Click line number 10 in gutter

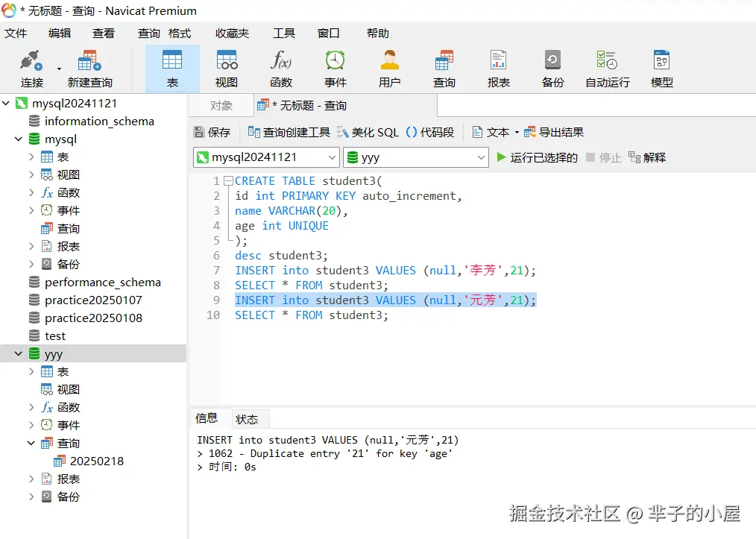click(213, 315)
